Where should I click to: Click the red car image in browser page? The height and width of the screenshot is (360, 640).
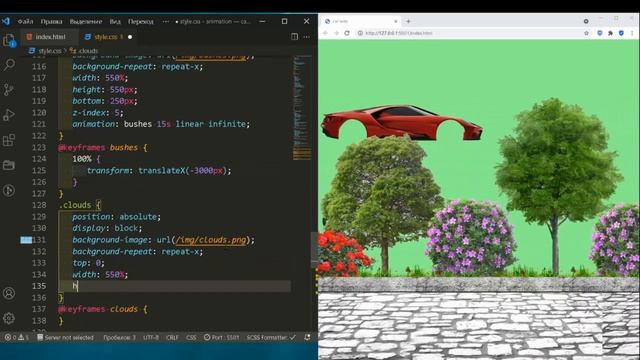click(x=402, y=122)
